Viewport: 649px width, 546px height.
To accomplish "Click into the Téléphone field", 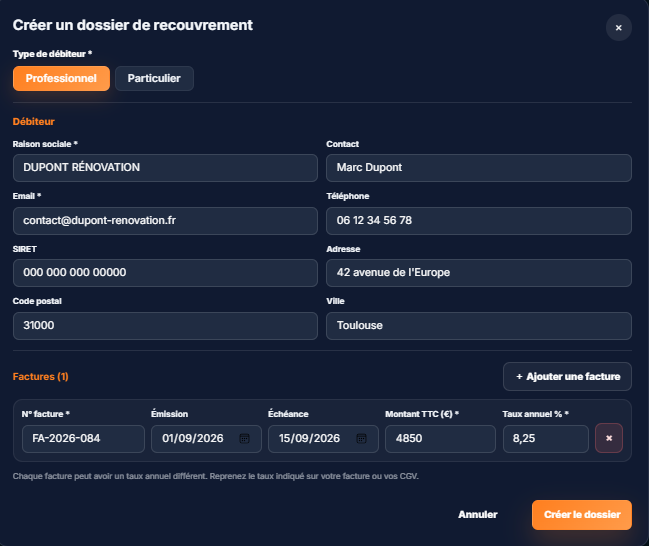I will [479, 221].
